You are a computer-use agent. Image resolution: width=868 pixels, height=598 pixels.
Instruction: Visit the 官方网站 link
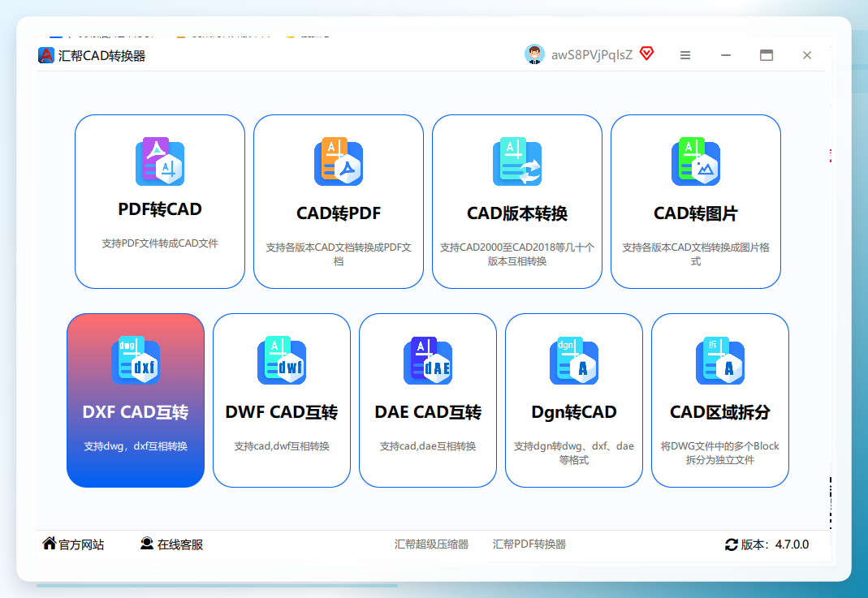(x=81, y=545)
